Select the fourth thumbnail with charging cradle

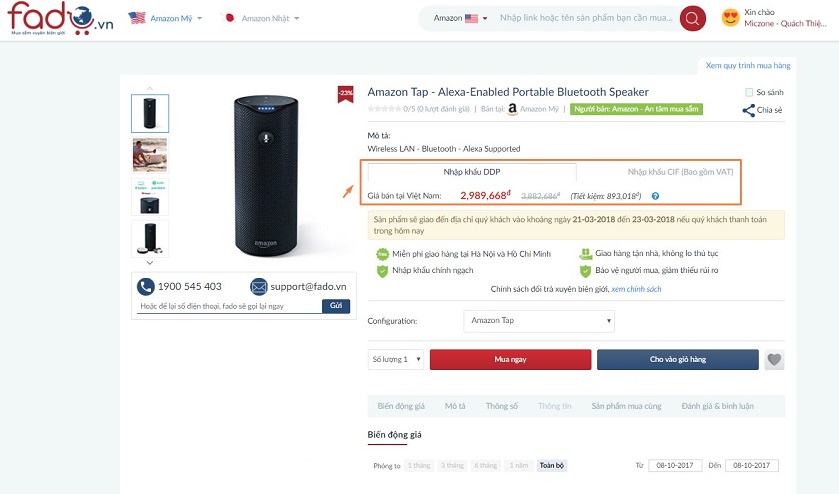click(x=150, y=239)
